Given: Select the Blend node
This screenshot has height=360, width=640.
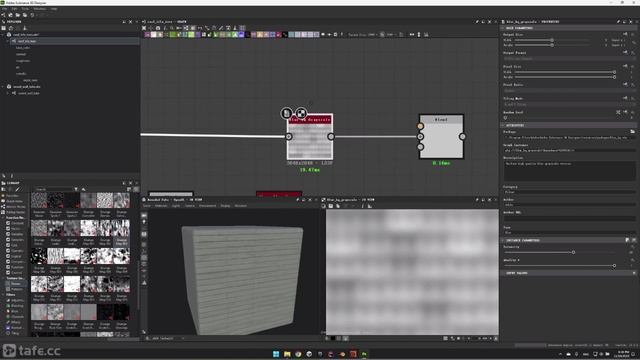Looking at the screenshot, I should [x=441, y=136].
